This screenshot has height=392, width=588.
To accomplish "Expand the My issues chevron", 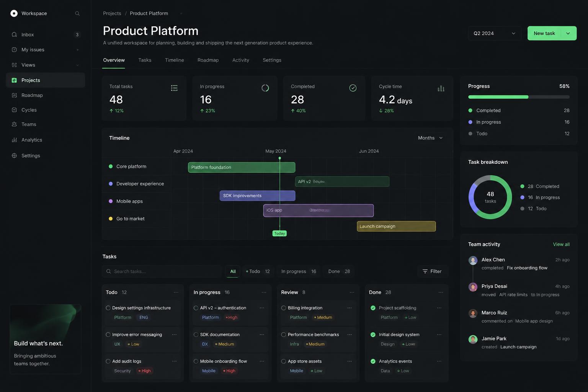I will pyautogui.click(x=78, y=50).
